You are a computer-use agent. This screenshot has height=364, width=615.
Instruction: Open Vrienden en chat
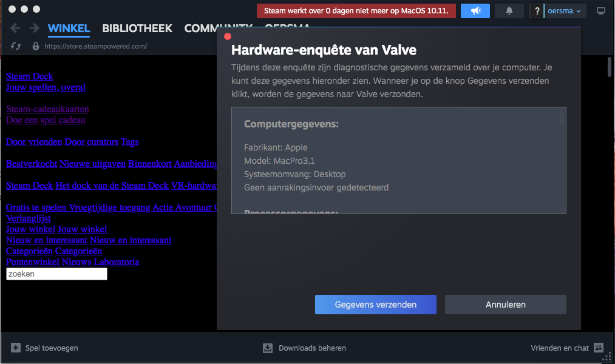[x=560, y=348]
